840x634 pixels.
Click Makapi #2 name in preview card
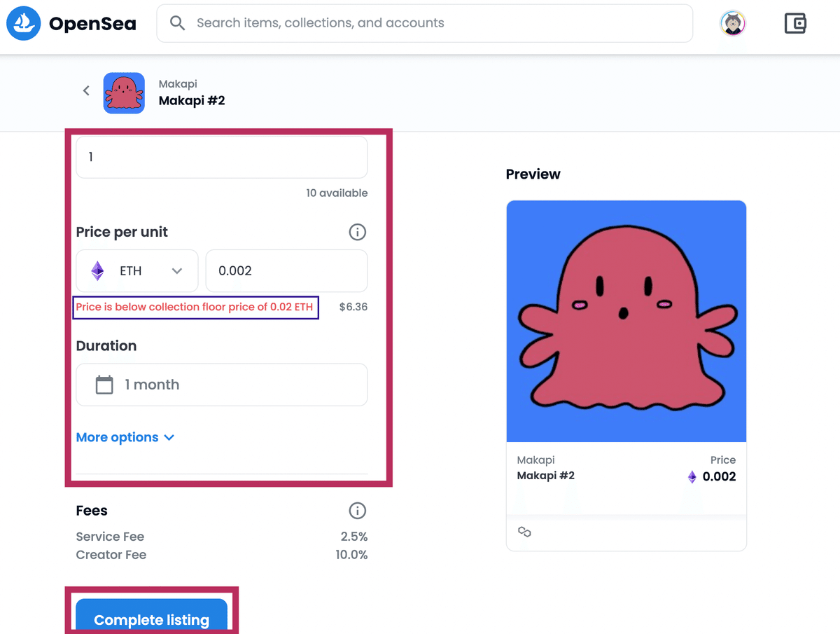(546, 476)
